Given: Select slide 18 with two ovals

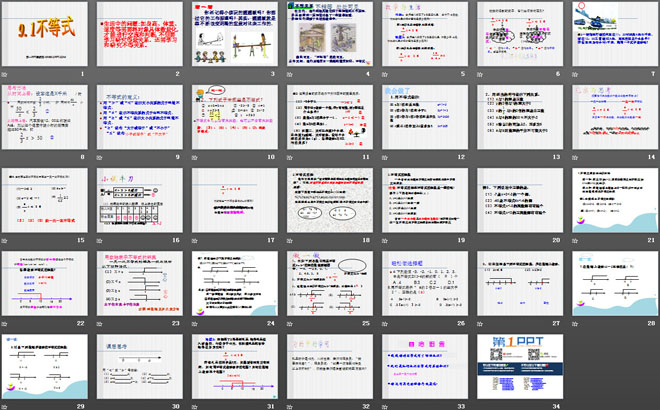Looking at the screenshot, I should click(x=330, y=200).
